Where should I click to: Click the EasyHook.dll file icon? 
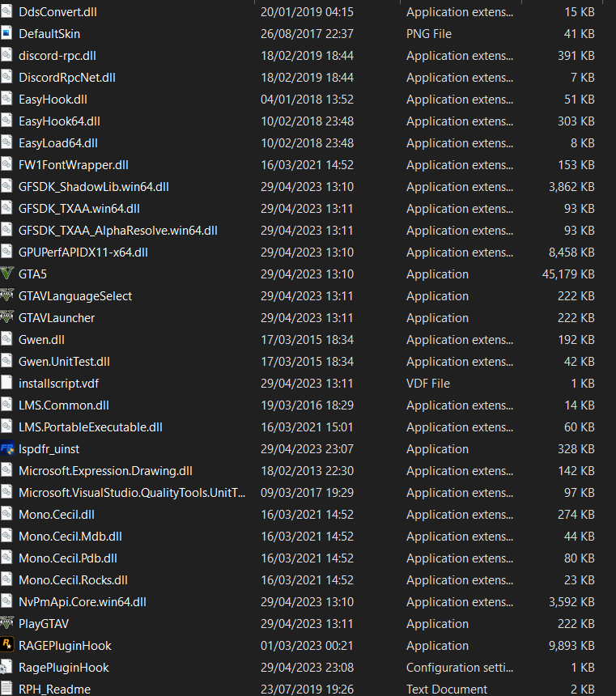(6, 99)
